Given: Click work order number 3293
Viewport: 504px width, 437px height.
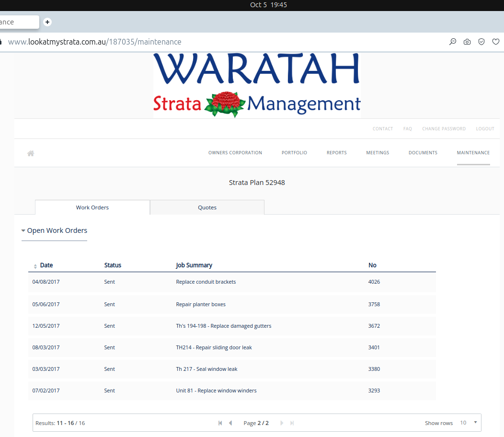Looking at the screenshot, I should 374,391.
